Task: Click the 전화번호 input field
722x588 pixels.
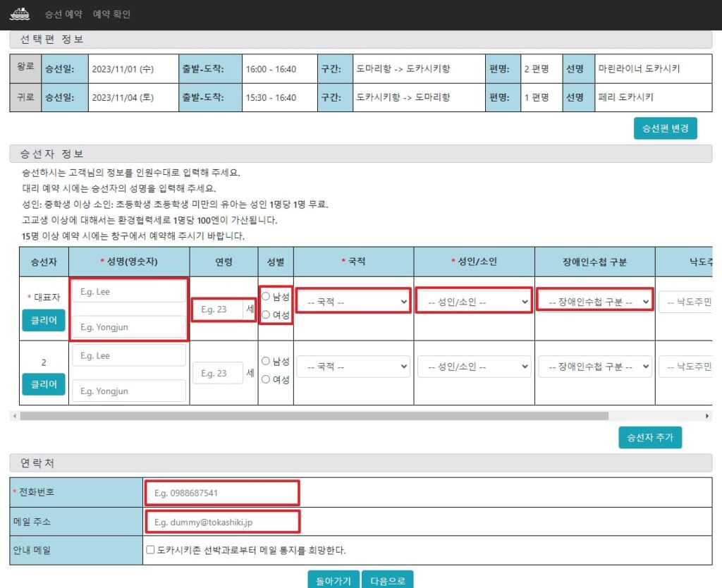Action: point(222,493)
